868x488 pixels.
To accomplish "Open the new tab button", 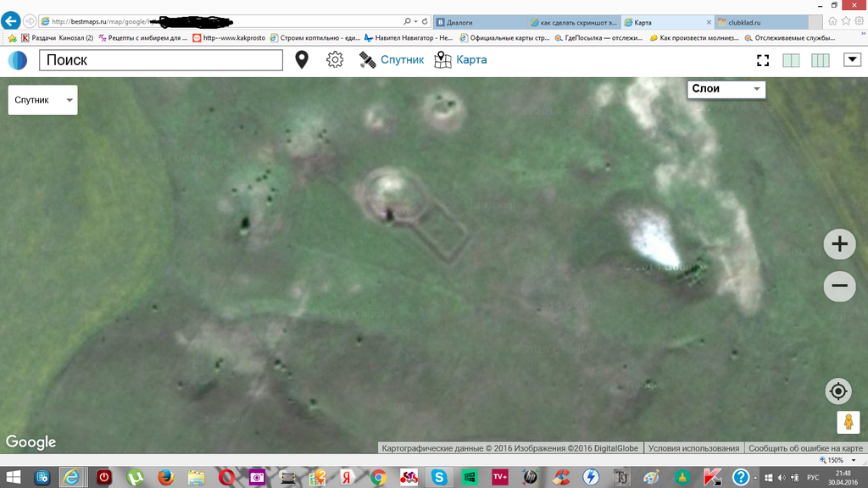I will tap(815, 22).
